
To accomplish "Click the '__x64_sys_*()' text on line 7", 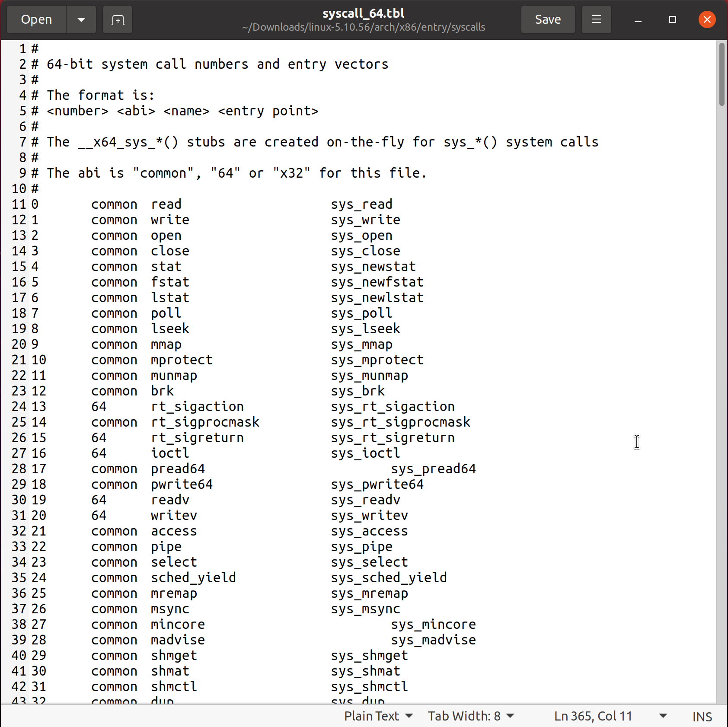I will (128, 142).
